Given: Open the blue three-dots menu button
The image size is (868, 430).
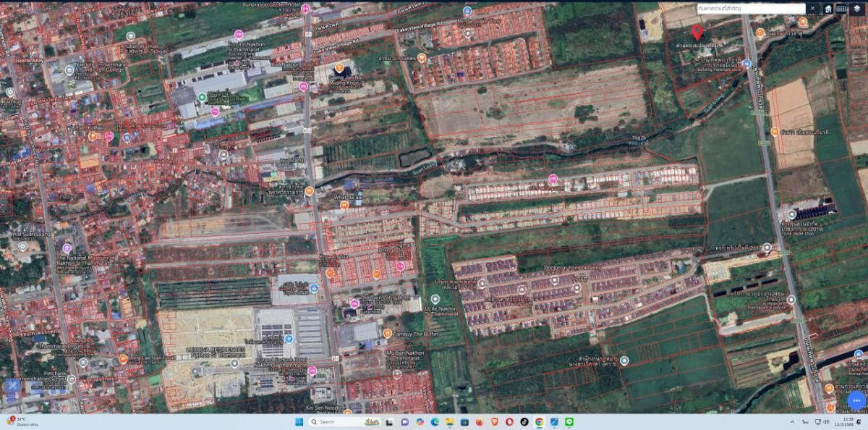Looking at the screenshot, I should [856, 400].
